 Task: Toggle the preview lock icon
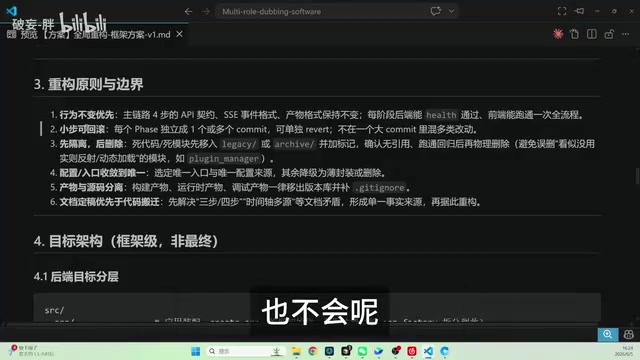(609, 34)
